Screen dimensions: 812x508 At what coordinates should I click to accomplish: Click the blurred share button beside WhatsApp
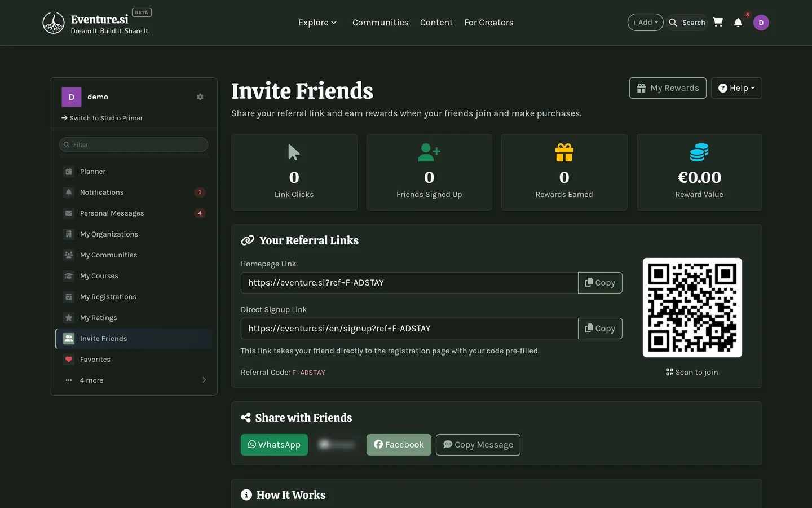click(337, 445)
